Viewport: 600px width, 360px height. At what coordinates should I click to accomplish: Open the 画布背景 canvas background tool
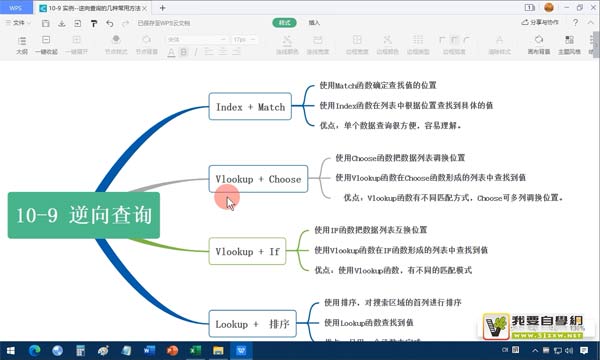[539, 45]
